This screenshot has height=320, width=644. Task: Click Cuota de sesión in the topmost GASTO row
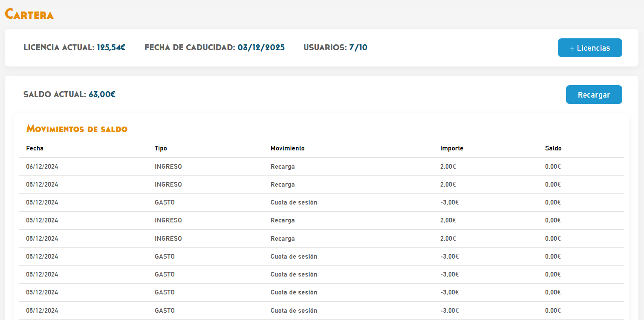[x=294, y=202]
